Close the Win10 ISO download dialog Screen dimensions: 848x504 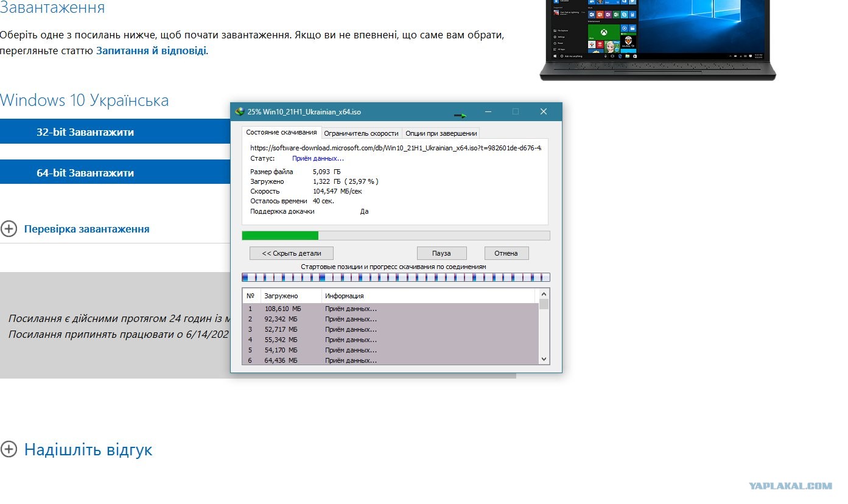(543, 112)
